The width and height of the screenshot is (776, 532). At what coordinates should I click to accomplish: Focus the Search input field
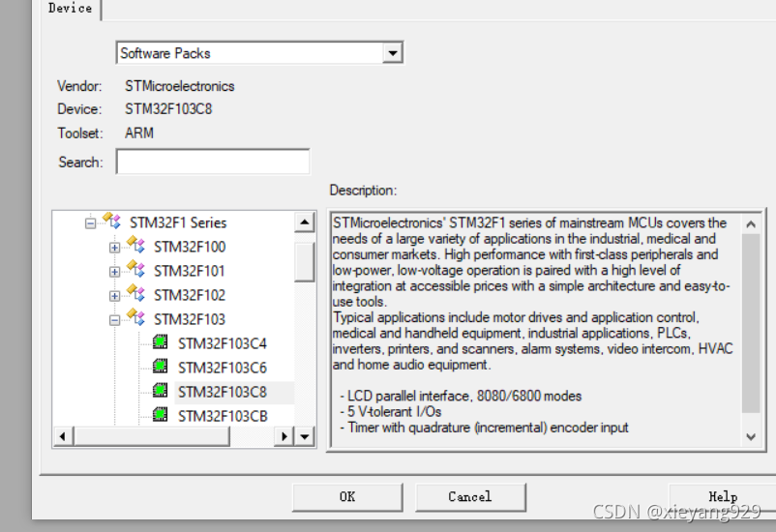click(x=213, y=162)
